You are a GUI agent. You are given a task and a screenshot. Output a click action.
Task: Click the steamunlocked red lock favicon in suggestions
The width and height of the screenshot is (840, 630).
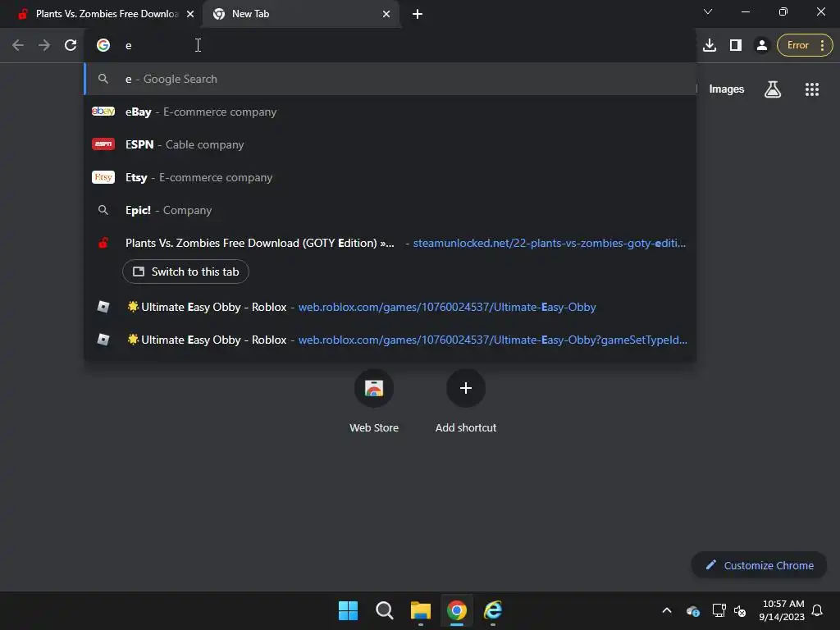coord(103,243)
